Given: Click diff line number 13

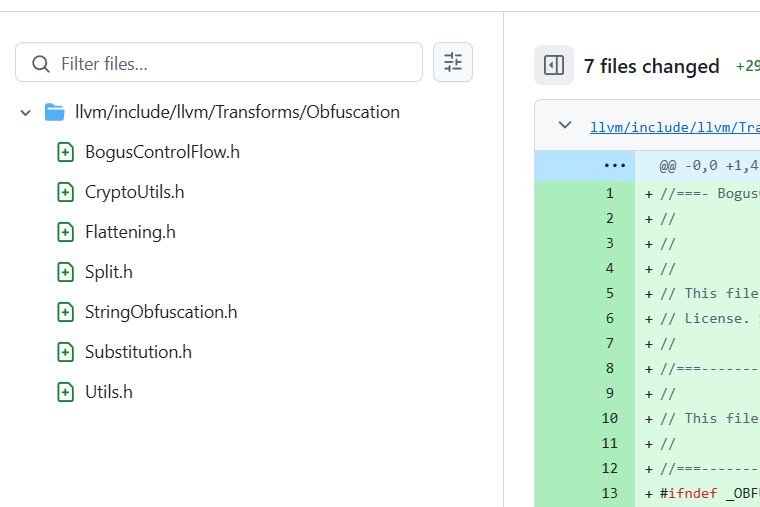Looking at the screenshot, I should coord(610,493).
